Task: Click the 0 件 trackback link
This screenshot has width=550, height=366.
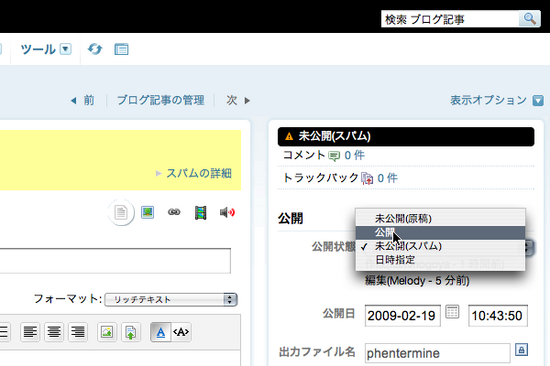Action: pyautogui.click(x=387, y=178)
